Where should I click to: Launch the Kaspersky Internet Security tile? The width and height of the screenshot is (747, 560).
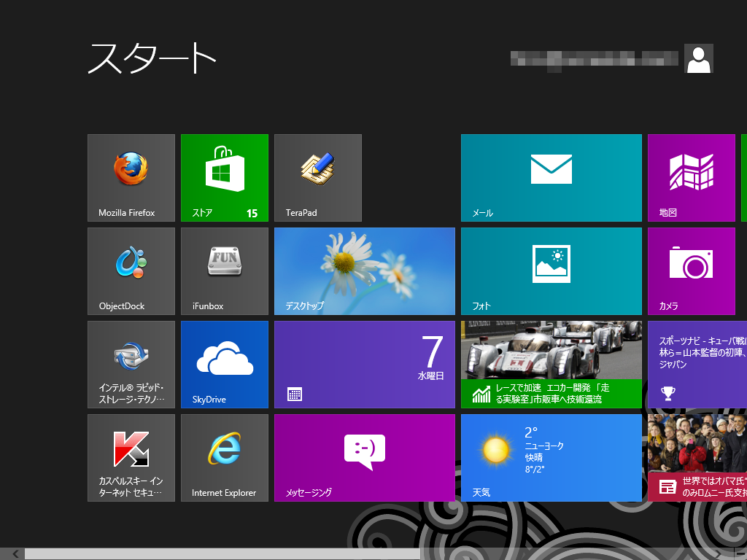(x=131, y=458)
